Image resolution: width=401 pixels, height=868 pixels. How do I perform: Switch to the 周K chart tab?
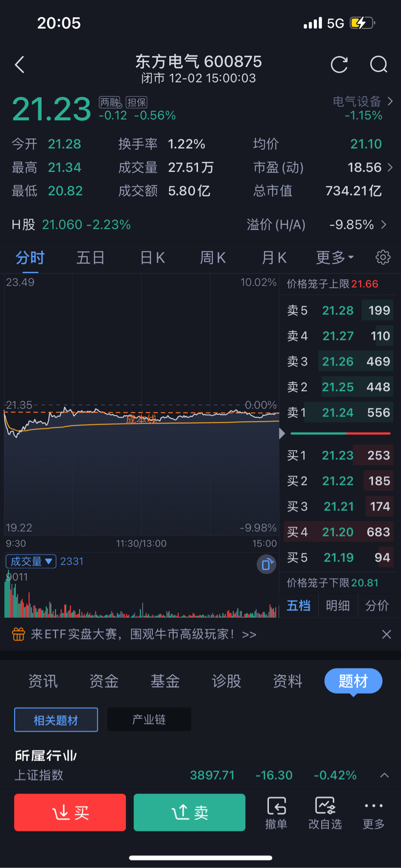click(213, 257)
